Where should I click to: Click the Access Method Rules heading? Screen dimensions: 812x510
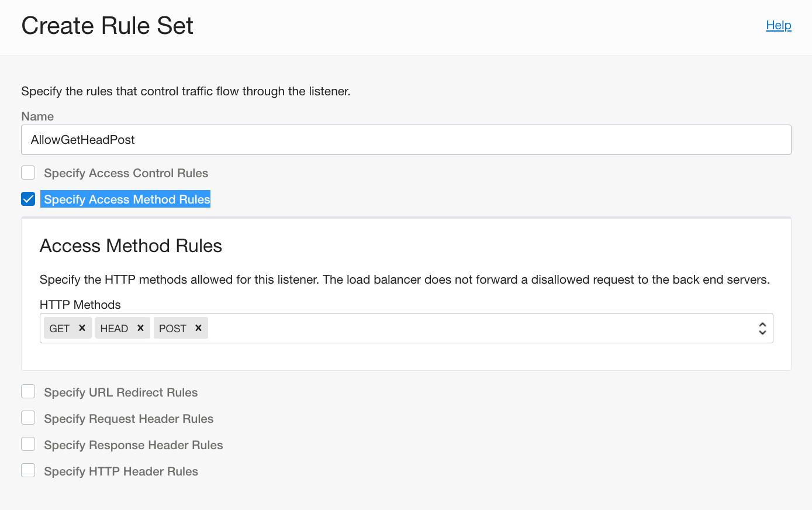131,246
